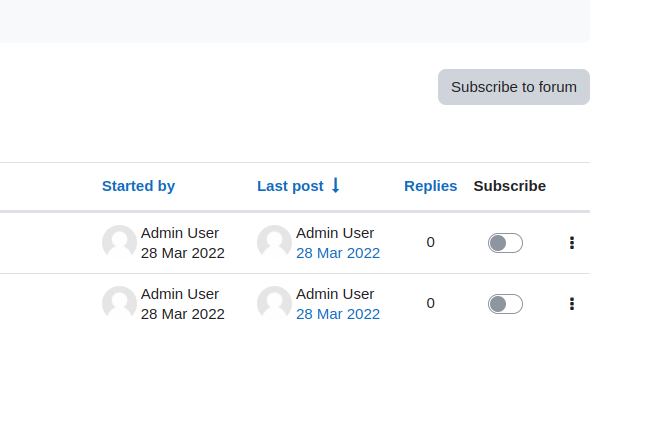
Task: Click second row Started by user avatar
Action: coord(120,303)
